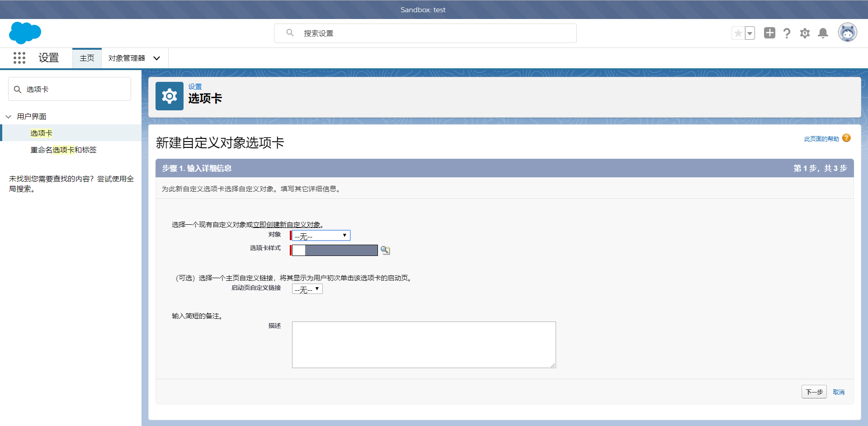View notifications via the bell icon
The image size is (868, 426).
(823, 33)
